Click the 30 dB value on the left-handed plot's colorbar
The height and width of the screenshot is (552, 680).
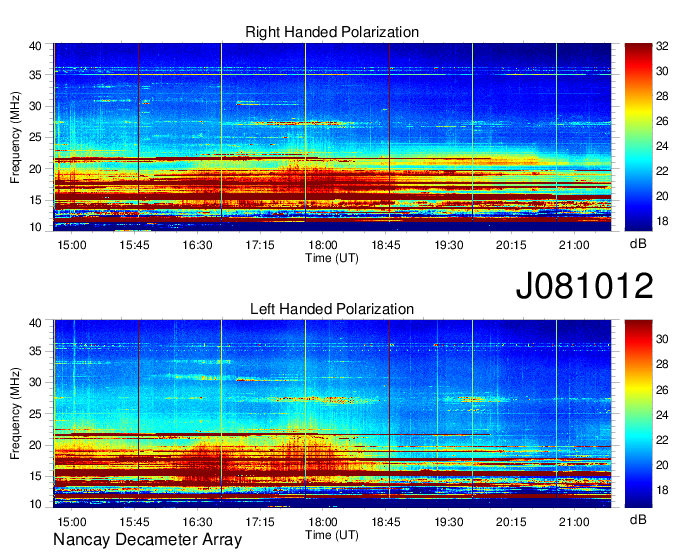(x=662, y=339)
